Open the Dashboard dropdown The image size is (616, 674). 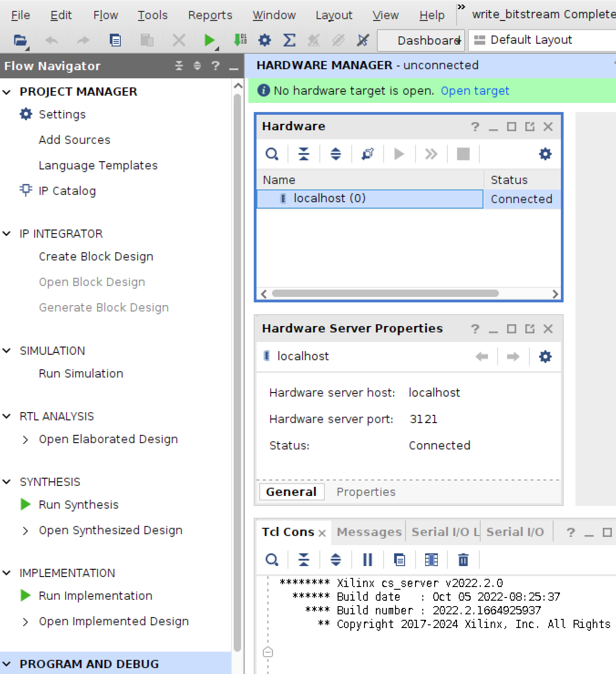[421, 41]
